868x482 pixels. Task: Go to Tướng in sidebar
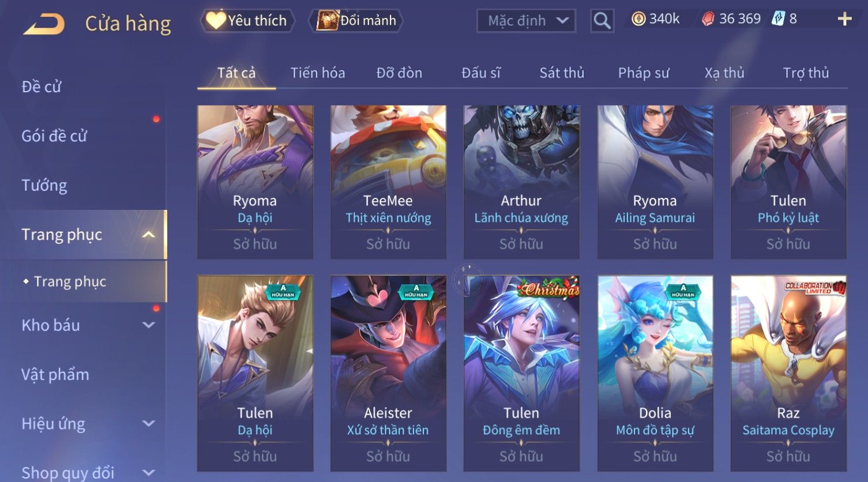pyautogui.click(x=44, y=186)
